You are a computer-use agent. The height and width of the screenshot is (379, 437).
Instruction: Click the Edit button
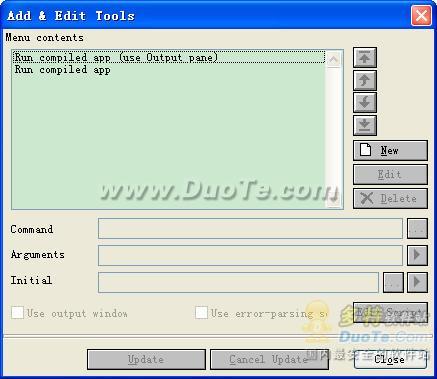(390, 174)
